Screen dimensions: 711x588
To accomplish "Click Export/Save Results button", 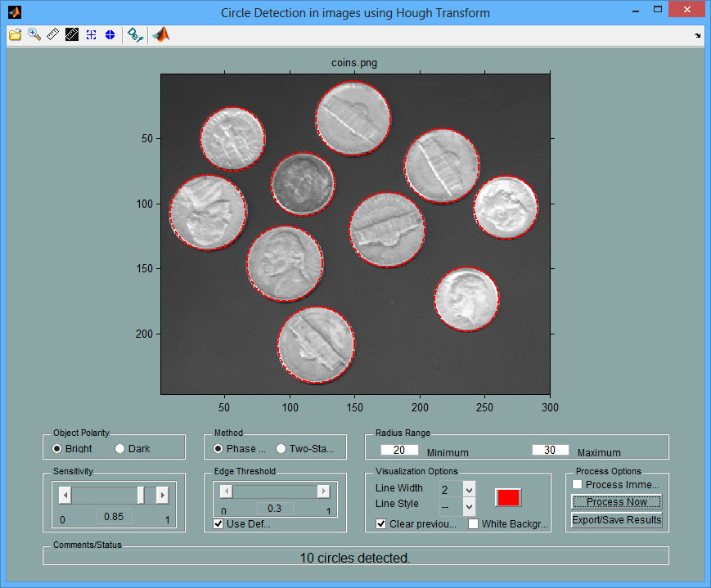I will [x=617, y=519].
